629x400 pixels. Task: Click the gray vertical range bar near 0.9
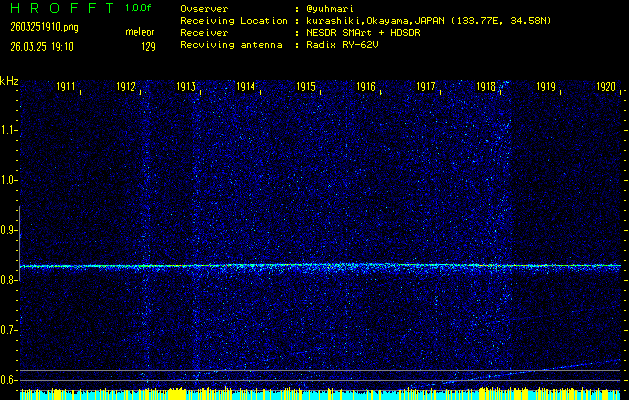20,243
